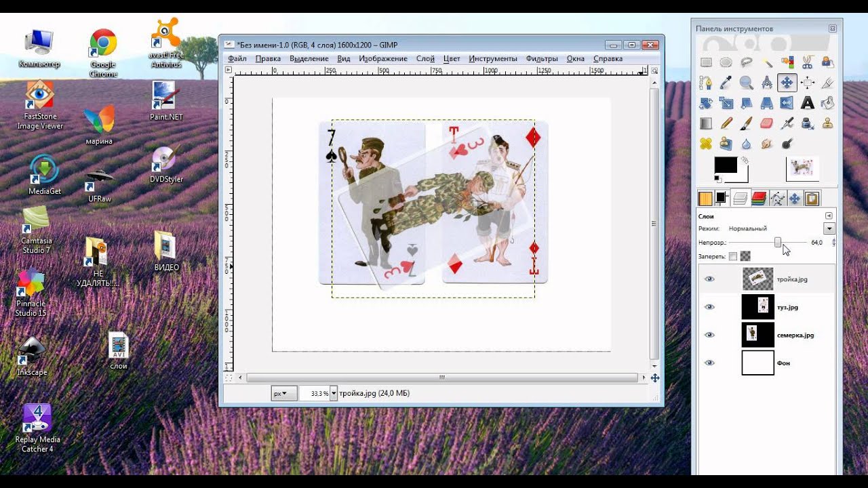Select the Perspective tool
The image size is (868, 488).
pos(767,103)
